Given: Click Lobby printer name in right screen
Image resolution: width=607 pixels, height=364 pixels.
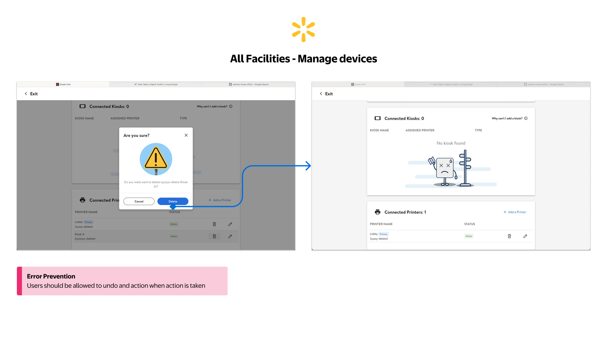Looking at the screenshot, I should [x=374, y=234].
